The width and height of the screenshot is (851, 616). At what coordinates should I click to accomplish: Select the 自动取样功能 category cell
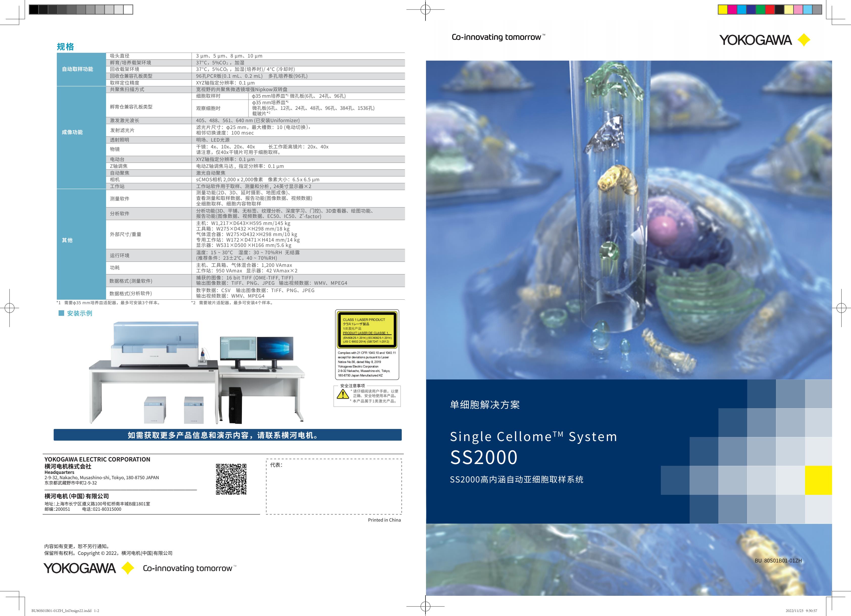[x=81, y=69]
